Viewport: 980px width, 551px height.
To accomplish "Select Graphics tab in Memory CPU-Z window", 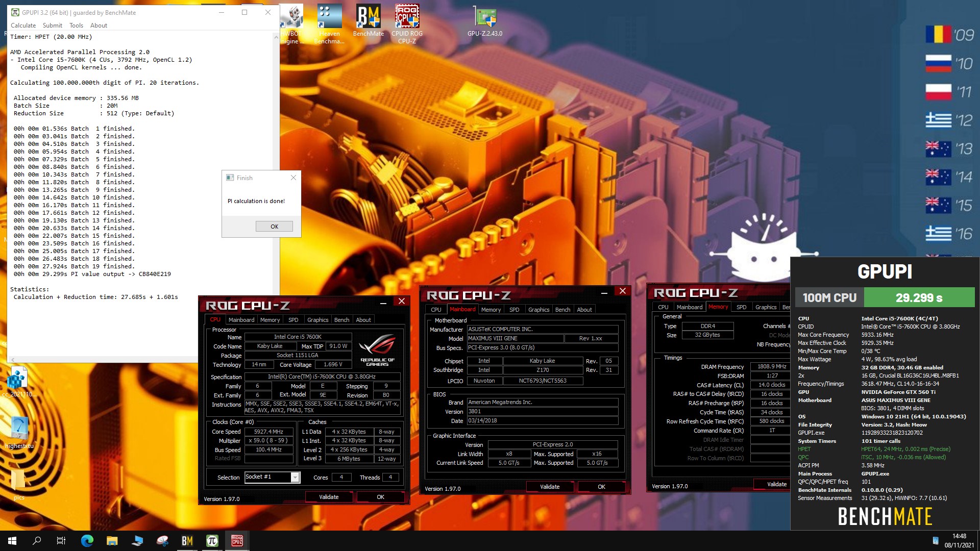I will (766, 307).
